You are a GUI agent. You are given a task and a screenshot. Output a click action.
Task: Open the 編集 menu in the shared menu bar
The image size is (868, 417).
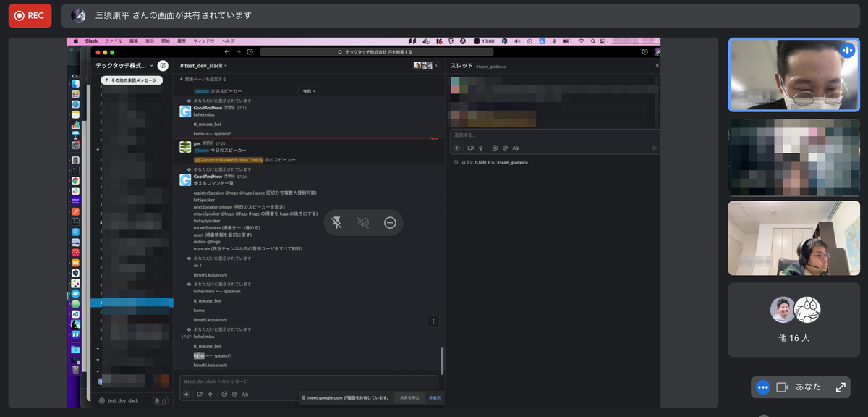pos(134,41)
